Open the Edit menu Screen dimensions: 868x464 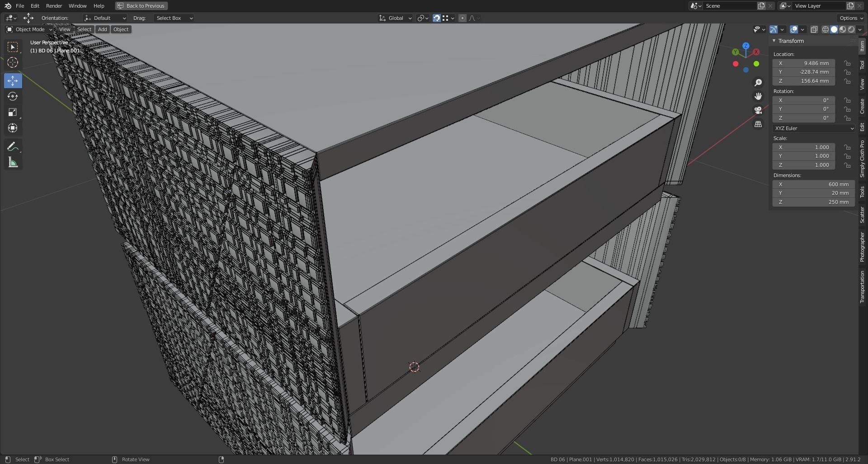(x=35, y=6)
